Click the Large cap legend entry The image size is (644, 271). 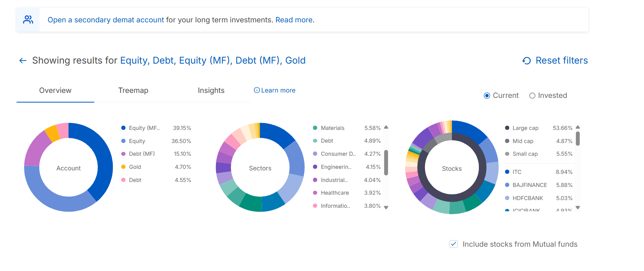click(x=525, y=128)
